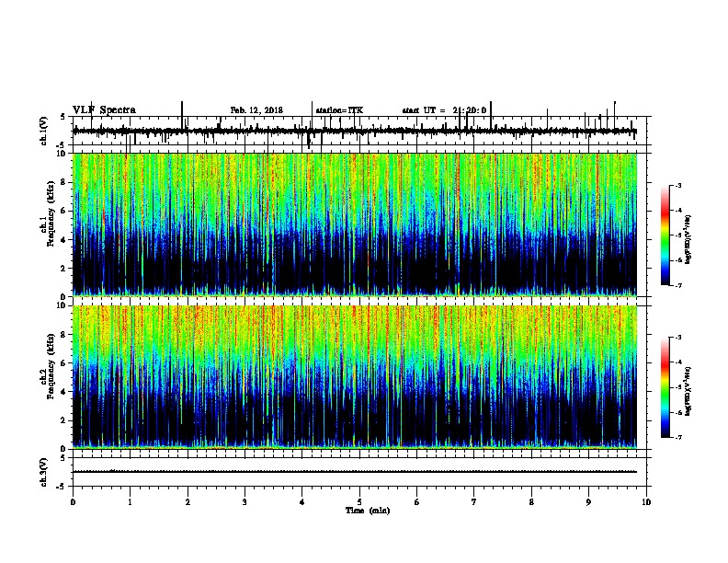Select the ch.1 color bar log(PSD) unit label
728x563 pixels.
pos(688,239)
